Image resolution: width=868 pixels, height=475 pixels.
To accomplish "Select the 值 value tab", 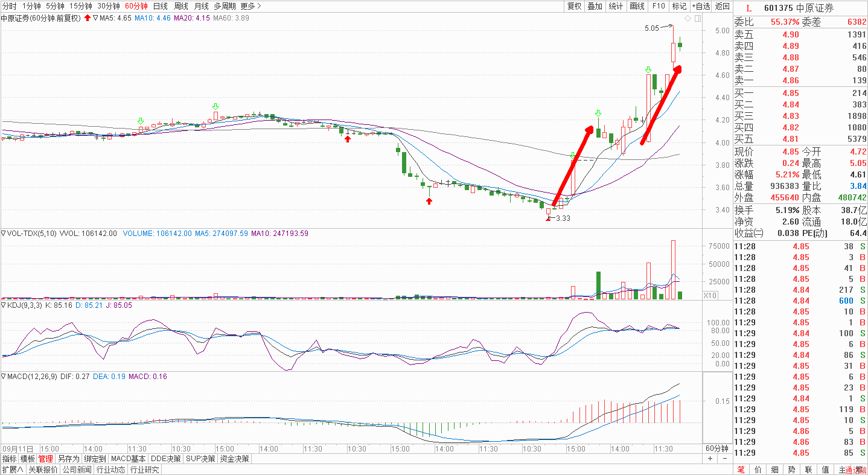I will [826, 470].
